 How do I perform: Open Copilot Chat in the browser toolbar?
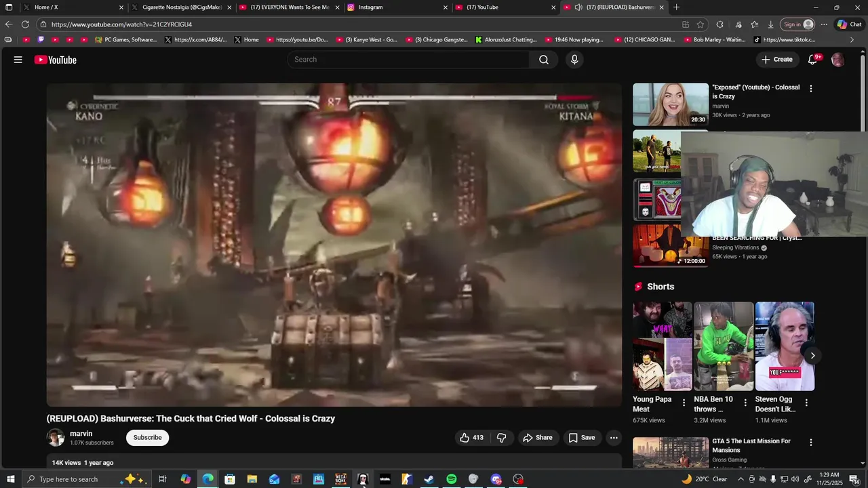pyautogui.click(x=849, y=24)
